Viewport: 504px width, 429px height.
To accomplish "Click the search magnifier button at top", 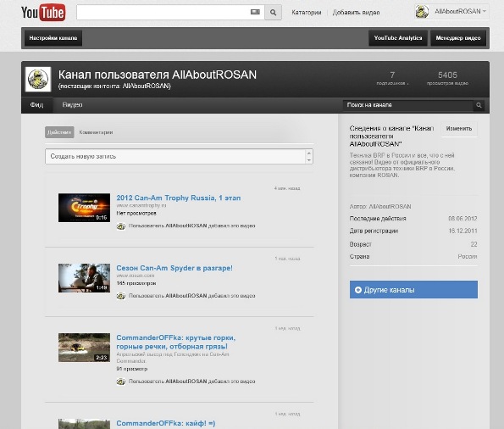I will 274,12.
